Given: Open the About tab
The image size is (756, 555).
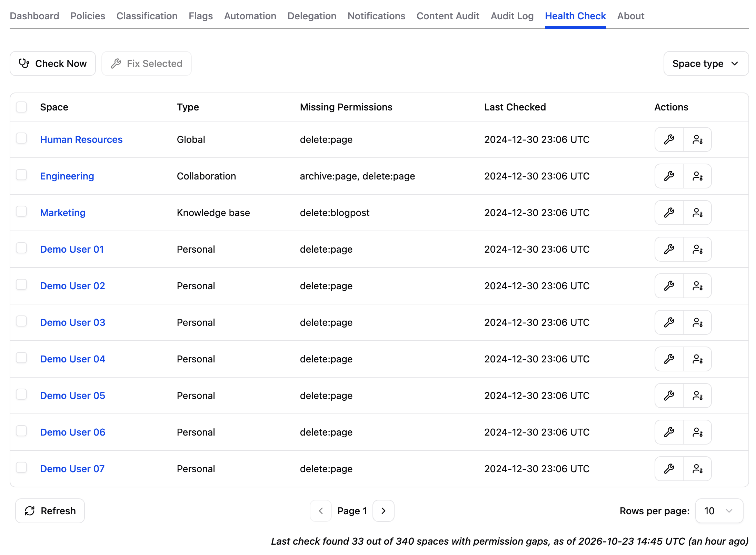Looking at the screenshot, I should coord(631,16).
